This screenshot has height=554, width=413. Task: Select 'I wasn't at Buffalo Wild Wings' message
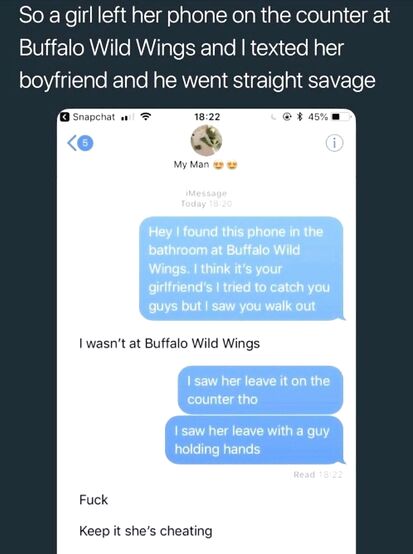169,343
